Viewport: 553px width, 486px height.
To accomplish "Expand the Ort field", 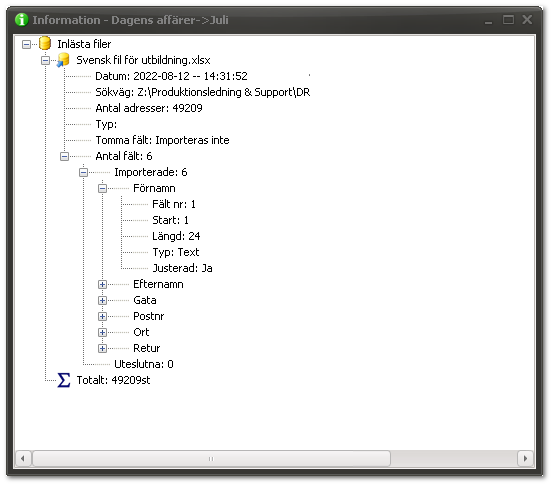I will 103,333.
